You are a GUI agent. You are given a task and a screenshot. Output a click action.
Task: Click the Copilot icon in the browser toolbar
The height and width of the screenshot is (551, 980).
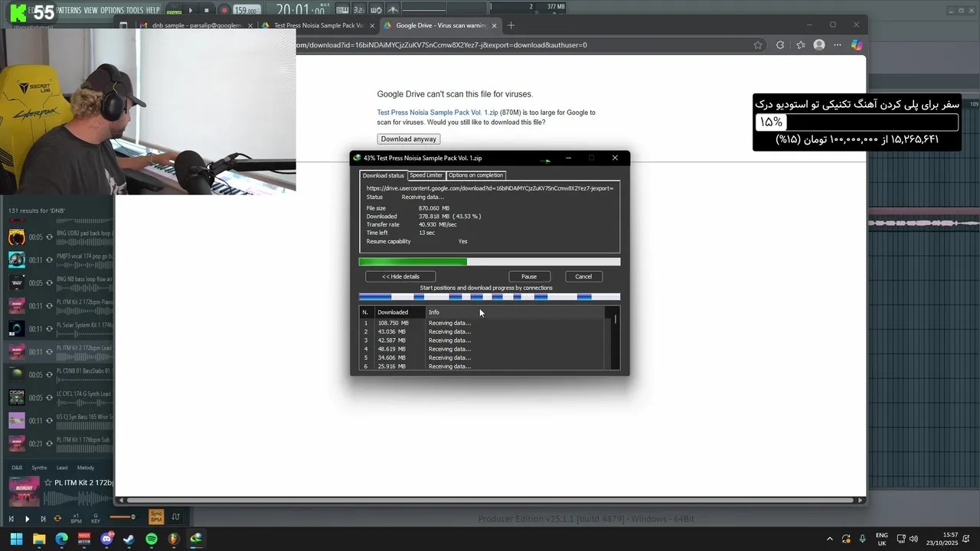857,45
